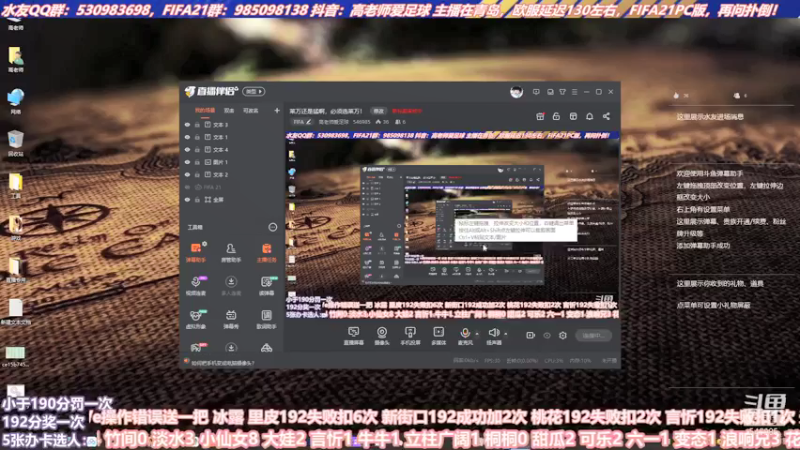Screen dimensions: 800x450
Task: Click the 扬声器 speaker icon
Action: (493, 333)
